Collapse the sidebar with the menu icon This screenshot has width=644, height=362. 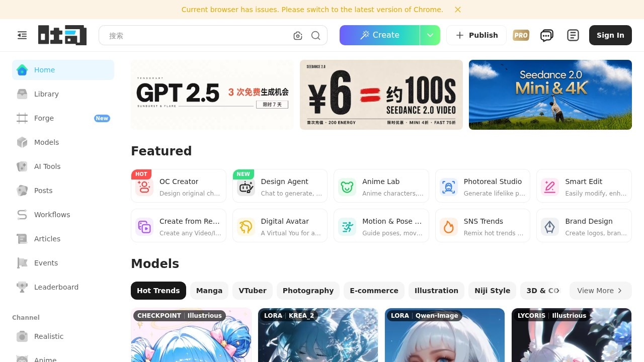pos(22,35)
